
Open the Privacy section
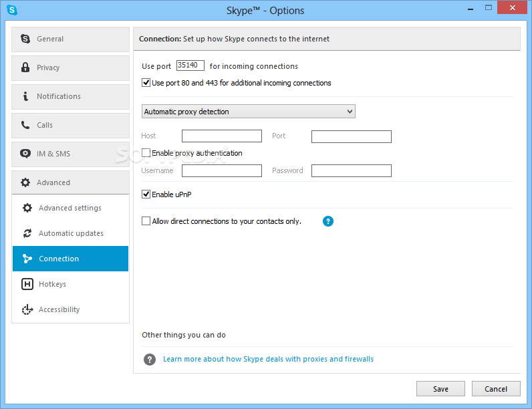71,68
